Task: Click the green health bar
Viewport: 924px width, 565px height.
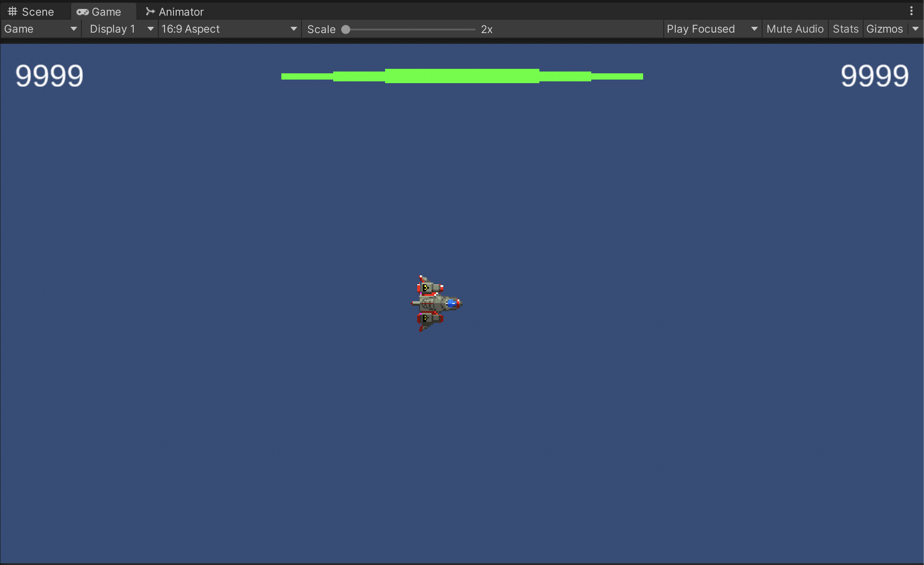Action: pyautogui.click(x=462, y=76)
